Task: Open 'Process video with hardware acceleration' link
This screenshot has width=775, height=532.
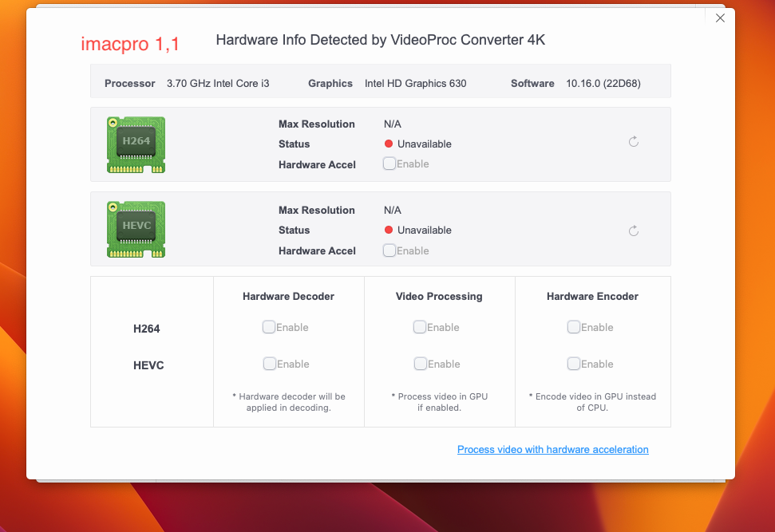Action: pos(552,450)
